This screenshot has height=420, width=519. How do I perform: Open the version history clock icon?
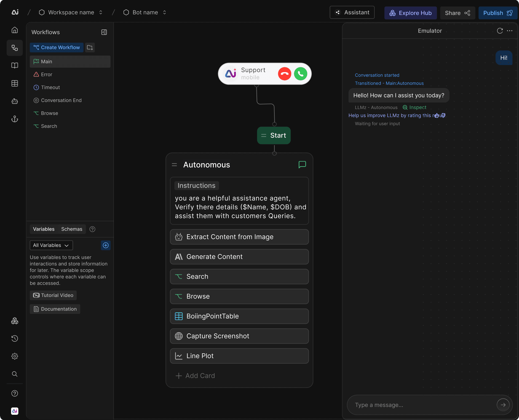15,338
